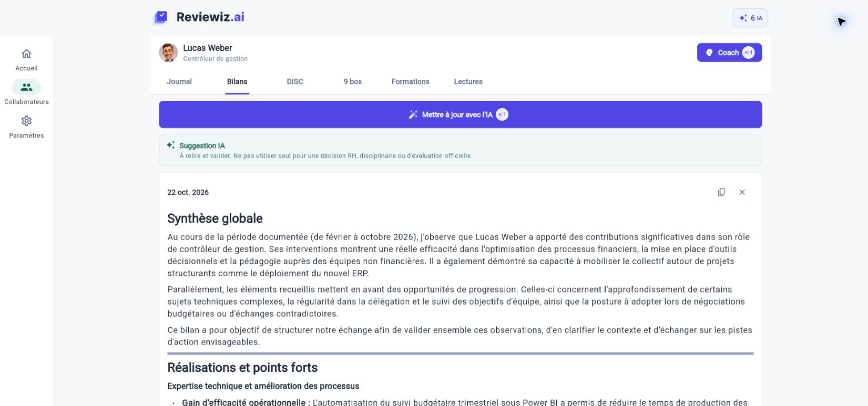868x406 pixels.
Task: Click Lucas Weber's profile photo
Action: (x=168, y=53)
